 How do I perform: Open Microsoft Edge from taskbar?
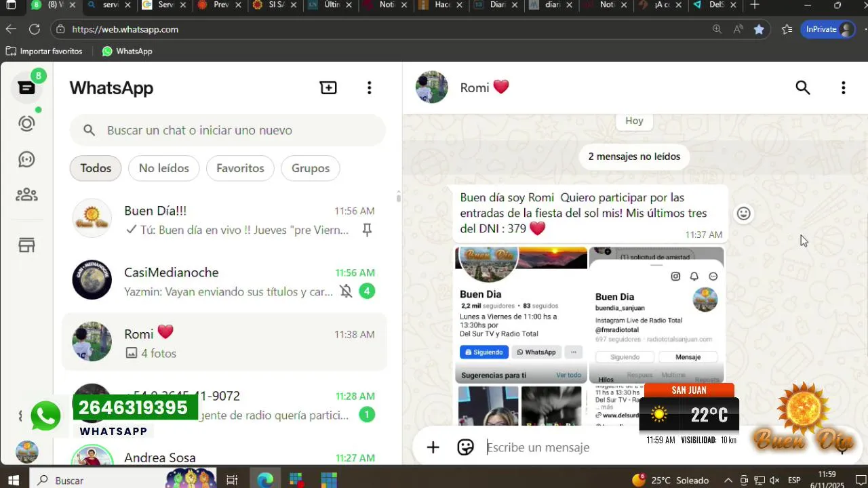click(264, 480)
